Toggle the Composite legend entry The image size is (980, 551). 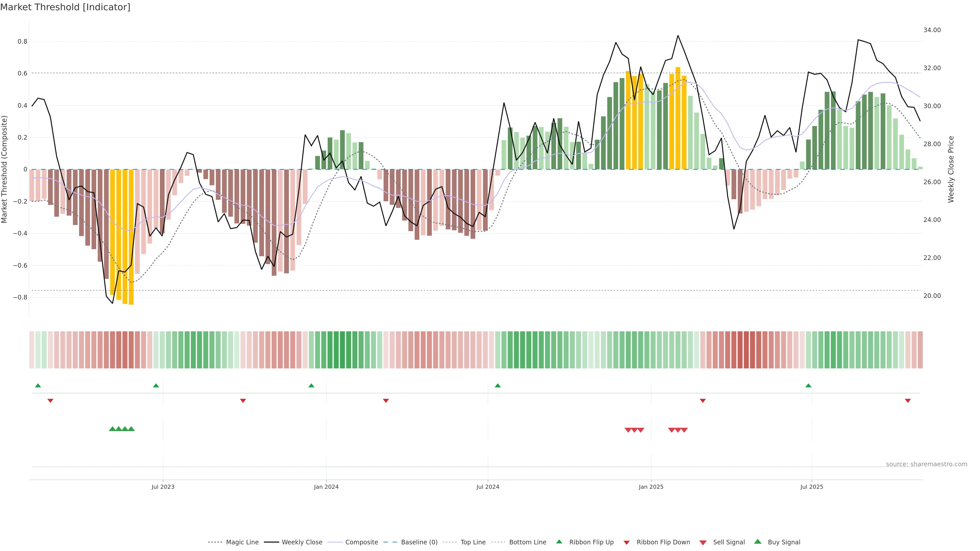361,542
